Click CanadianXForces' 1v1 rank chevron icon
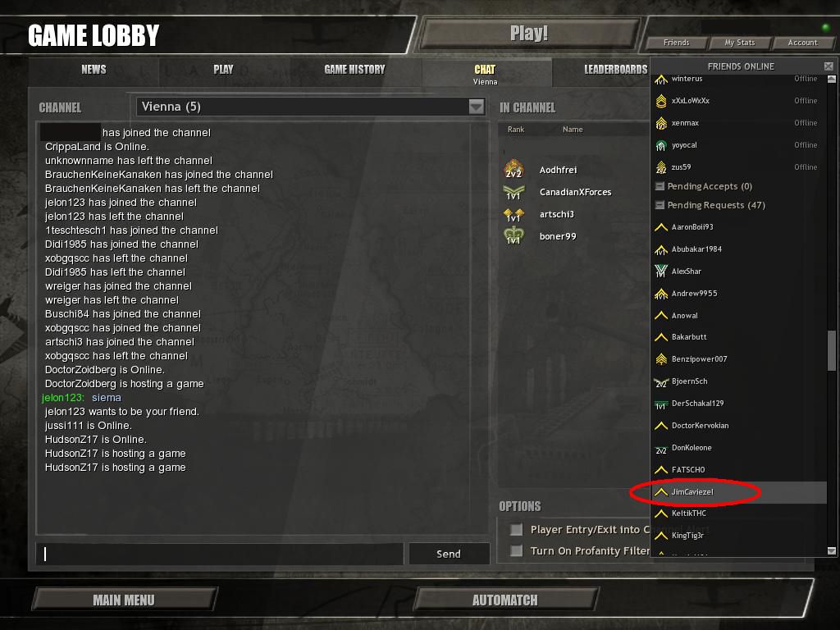The width and height of the screenshot is (840, 630). point(514,192)
